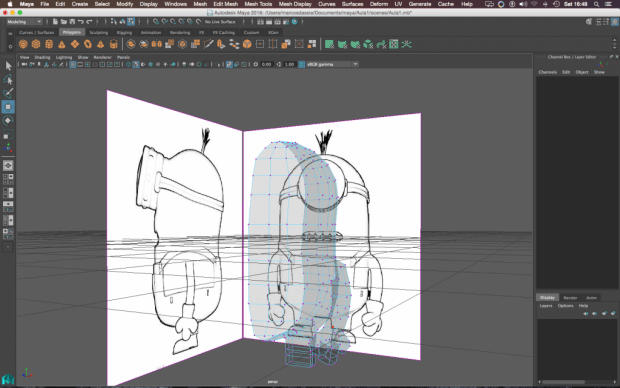Click the Open Scene folder icon

click(x=64, y=22)
